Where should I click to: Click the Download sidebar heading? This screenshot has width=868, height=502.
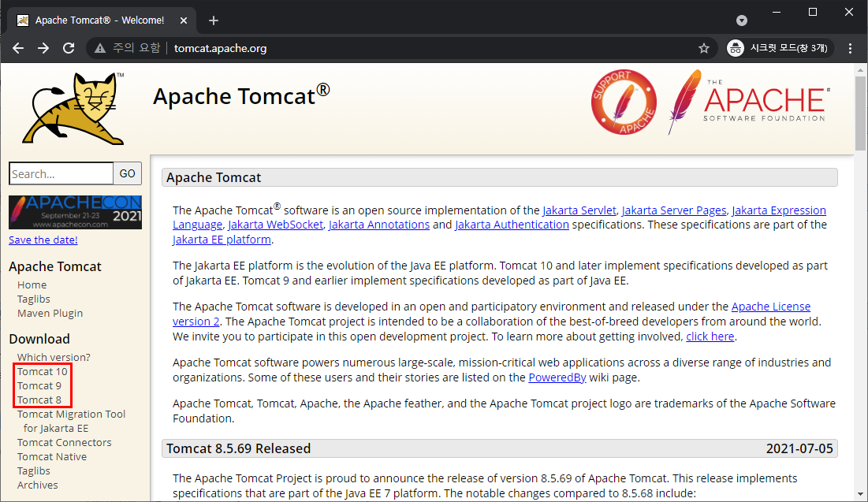coord(39,339)
